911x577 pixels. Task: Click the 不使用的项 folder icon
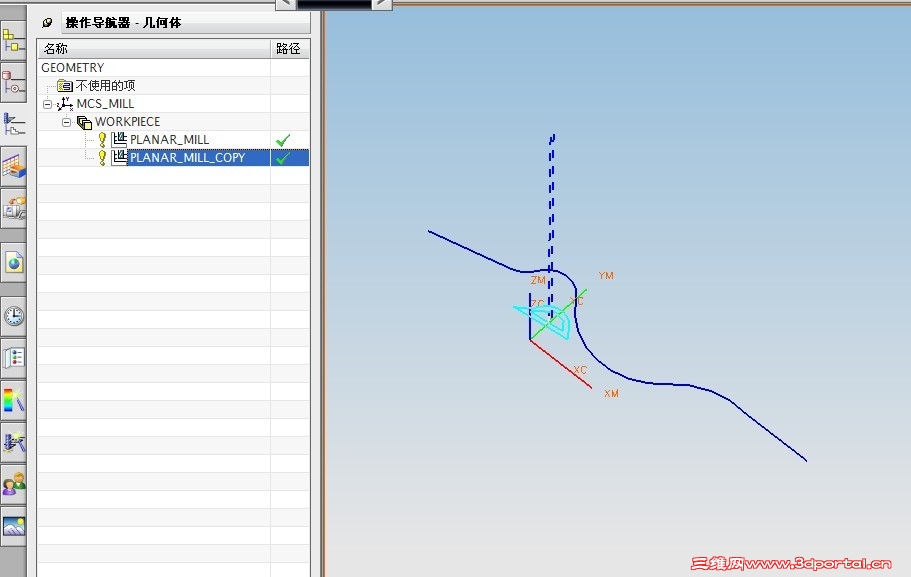pyautogui.click(x=64, y=86)
